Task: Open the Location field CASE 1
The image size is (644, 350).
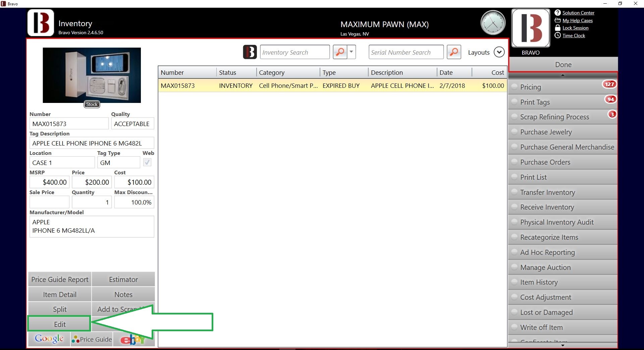Action: 62,163
